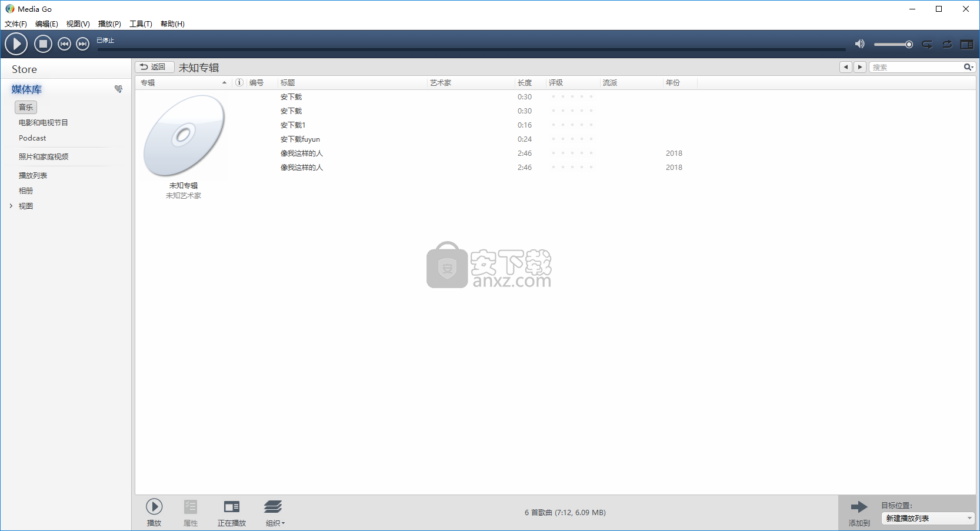Click the playback progress bar

pyautogui.click(x=471, y=49)
